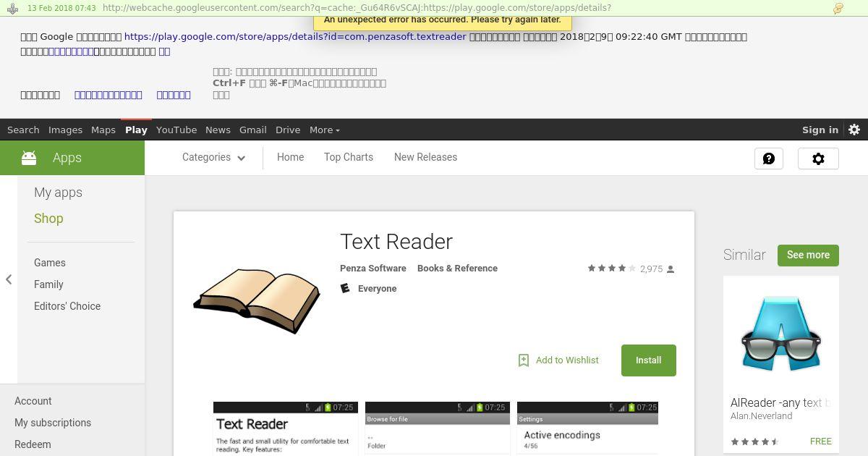Click the See more button next to Similar

808,255
